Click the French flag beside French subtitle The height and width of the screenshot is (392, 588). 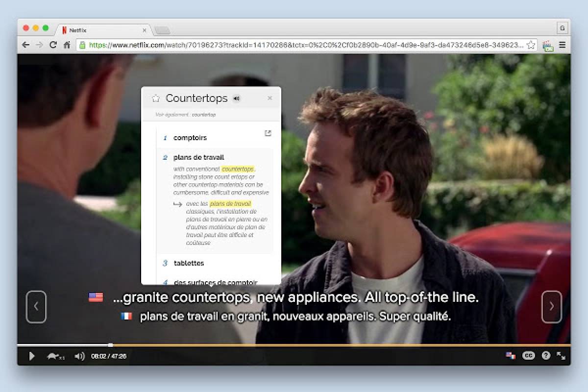[126, 316]
